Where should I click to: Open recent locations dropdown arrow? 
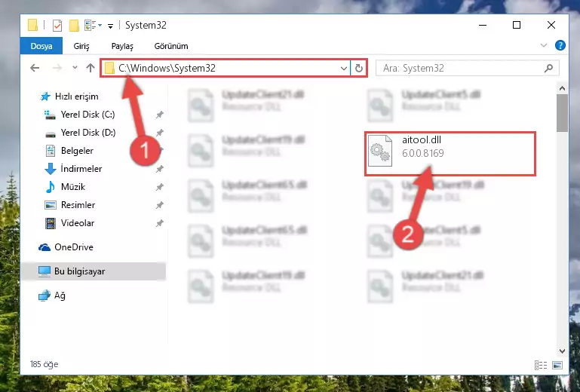75,67
